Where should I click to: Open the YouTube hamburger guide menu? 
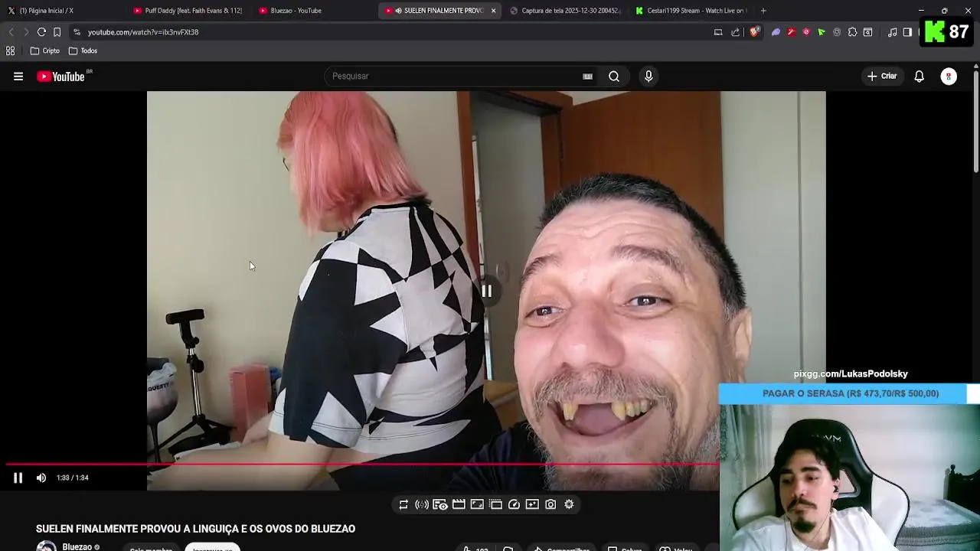click(x=18, y=77)
